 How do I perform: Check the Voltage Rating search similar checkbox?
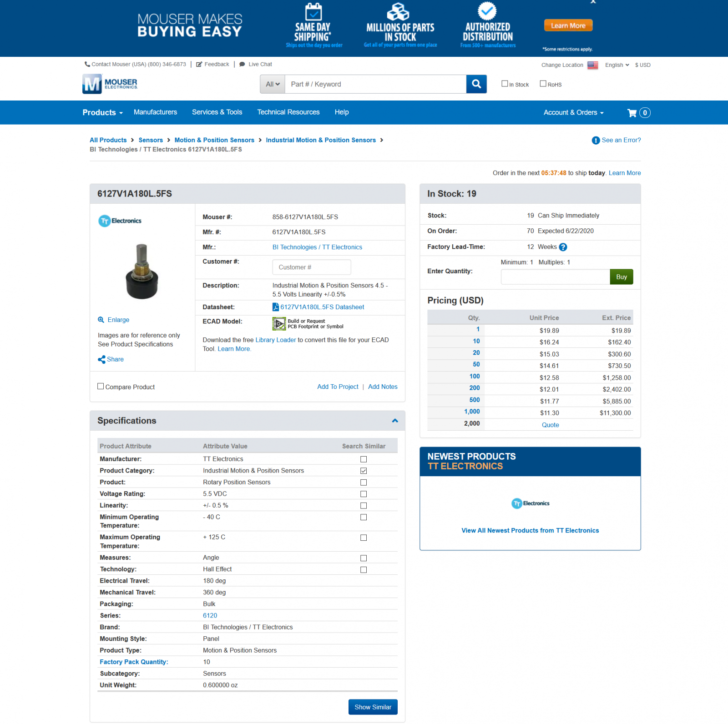tap(364, 494)
